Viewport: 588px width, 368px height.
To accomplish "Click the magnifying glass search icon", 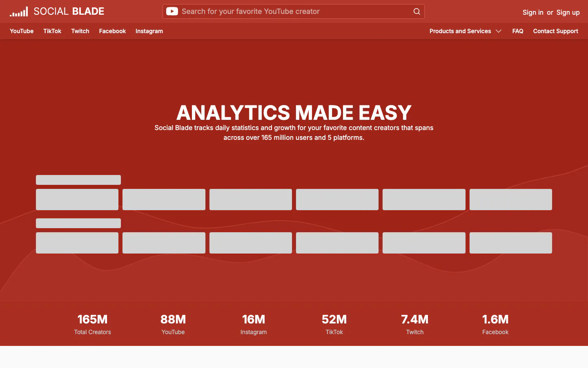I will tap(416, 11).
